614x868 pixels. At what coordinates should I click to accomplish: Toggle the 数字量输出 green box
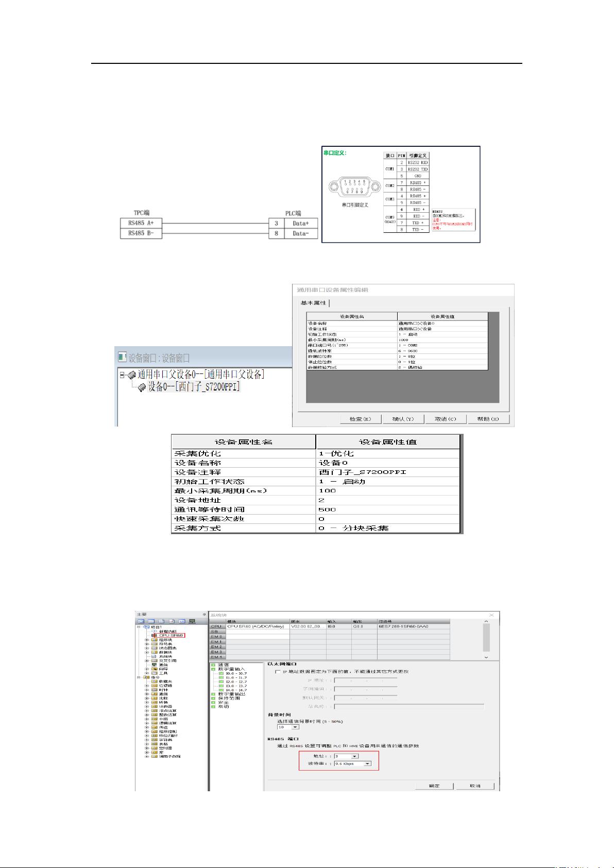(x=213, y=694)
